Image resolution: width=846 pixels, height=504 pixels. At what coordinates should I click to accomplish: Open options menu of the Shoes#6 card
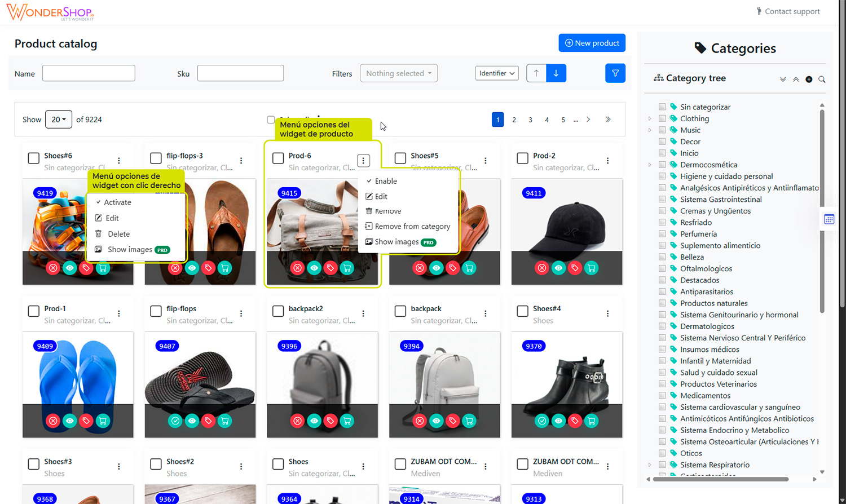119,161
